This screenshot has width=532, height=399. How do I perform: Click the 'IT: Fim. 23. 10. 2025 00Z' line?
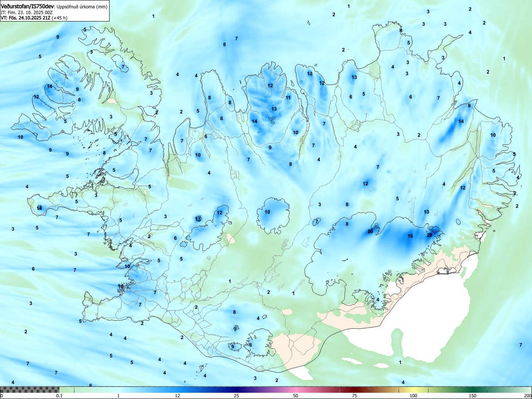point(27,12)
